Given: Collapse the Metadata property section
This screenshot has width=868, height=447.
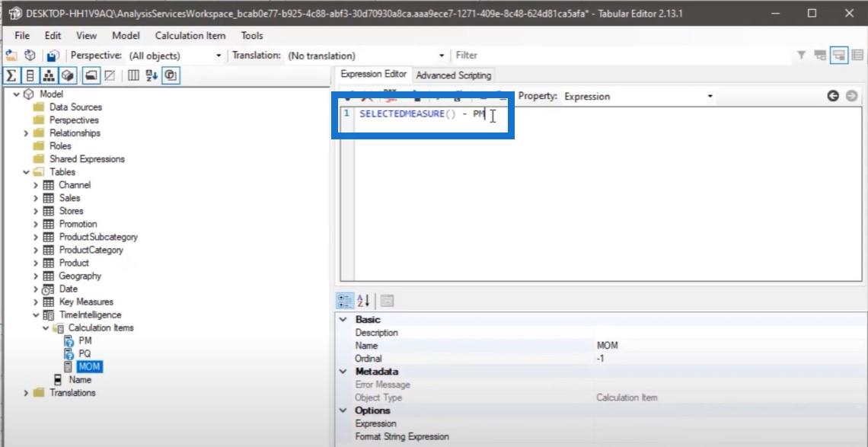Looking at the screenshot, I should pos(343,371).
